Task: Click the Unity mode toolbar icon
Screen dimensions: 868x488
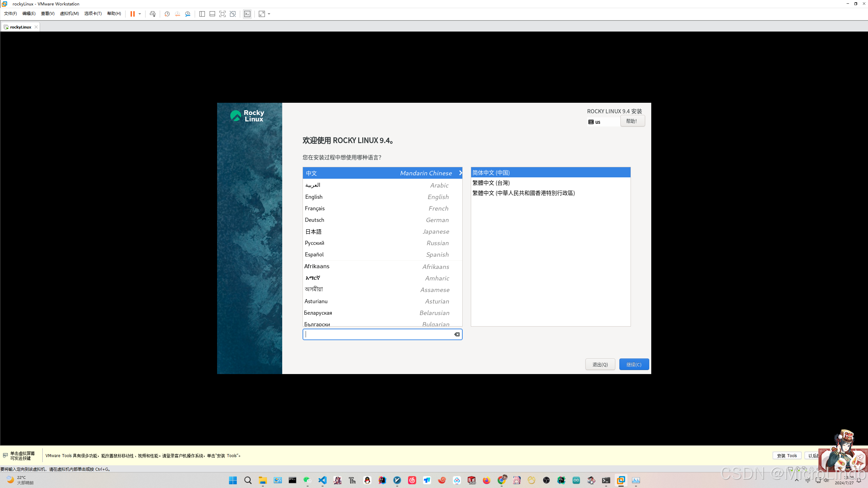Action: coord(233,14)
